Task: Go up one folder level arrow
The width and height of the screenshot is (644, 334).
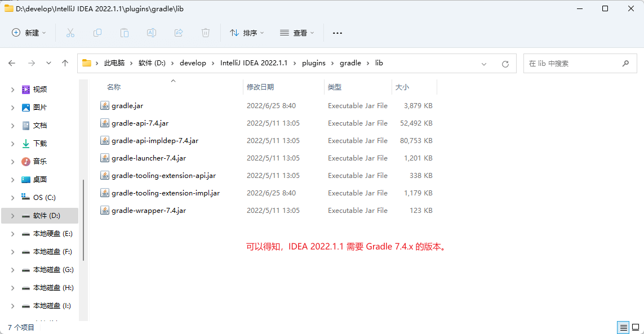Action: (x=65, y=63)
